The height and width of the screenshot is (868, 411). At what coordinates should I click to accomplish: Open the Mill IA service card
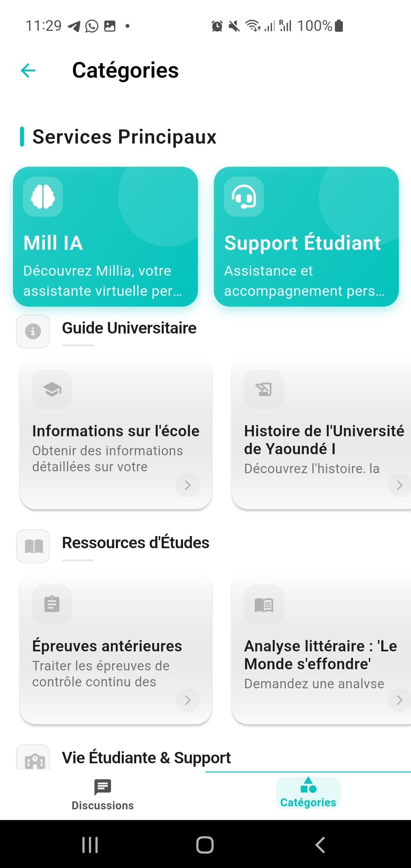pyautogui.click(x=105, y=236)
